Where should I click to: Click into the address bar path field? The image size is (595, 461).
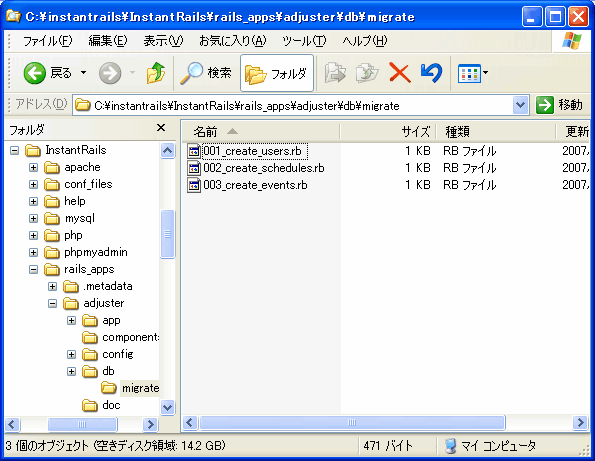click(x=292, y=105)
